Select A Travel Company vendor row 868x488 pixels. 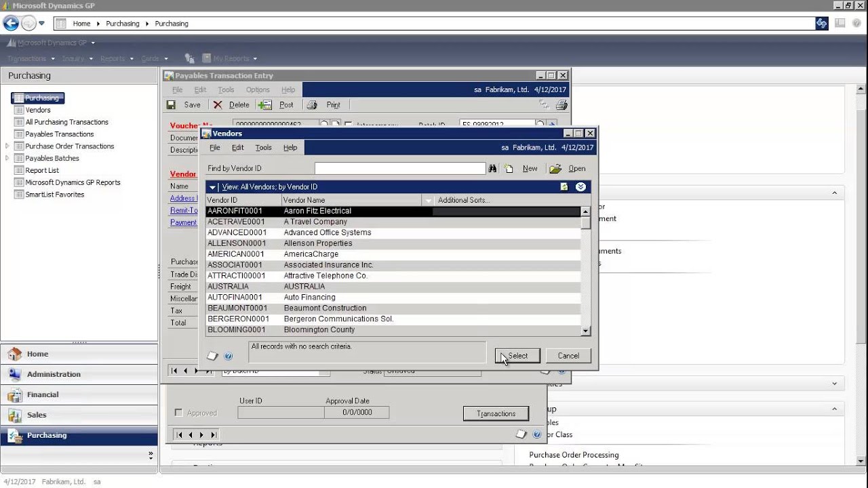coord(393,222)
